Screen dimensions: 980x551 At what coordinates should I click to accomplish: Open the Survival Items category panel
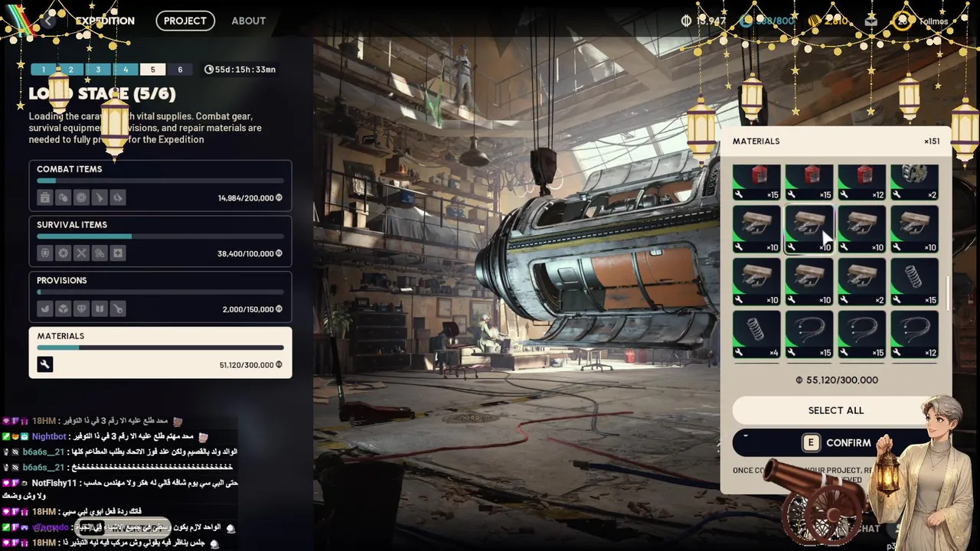[160, 241]
